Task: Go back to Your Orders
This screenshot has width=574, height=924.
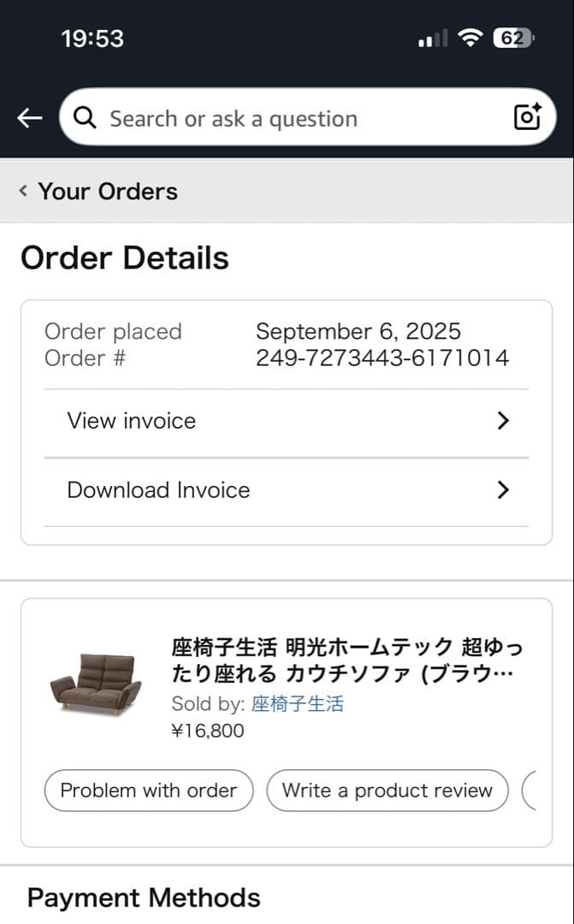Action: tap(107, 191)
